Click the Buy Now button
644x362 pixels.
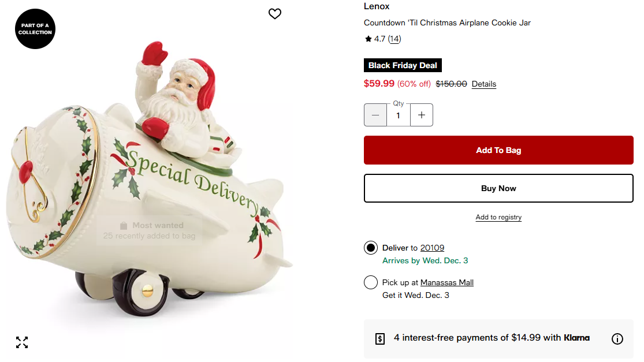(498, 188)
